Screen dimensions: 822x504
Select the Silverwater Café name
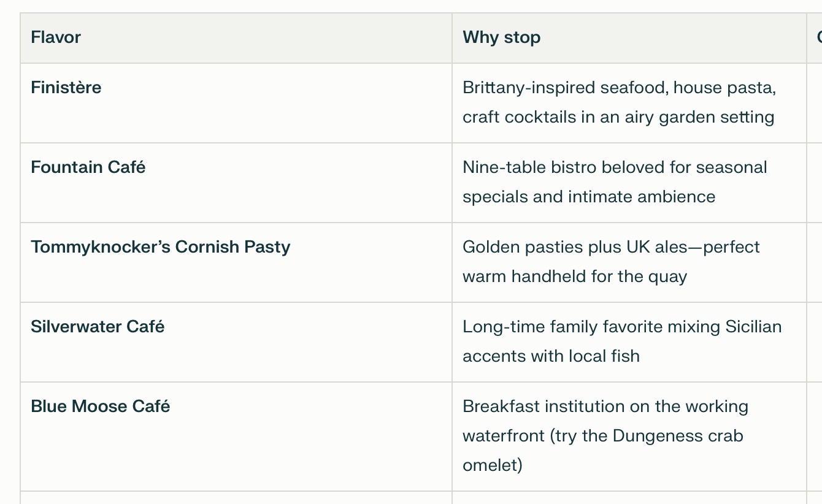tap(98, 327)
